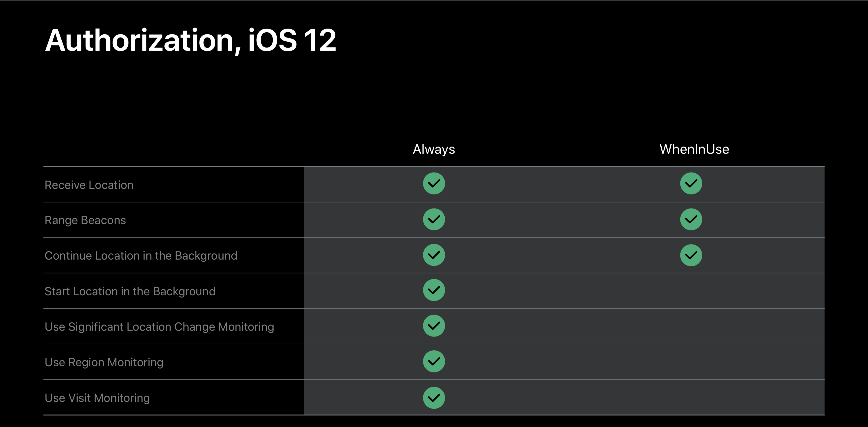
Task: Click Always checkmark for Use Visit Monitoring
Action: click(x=434, y=398)
